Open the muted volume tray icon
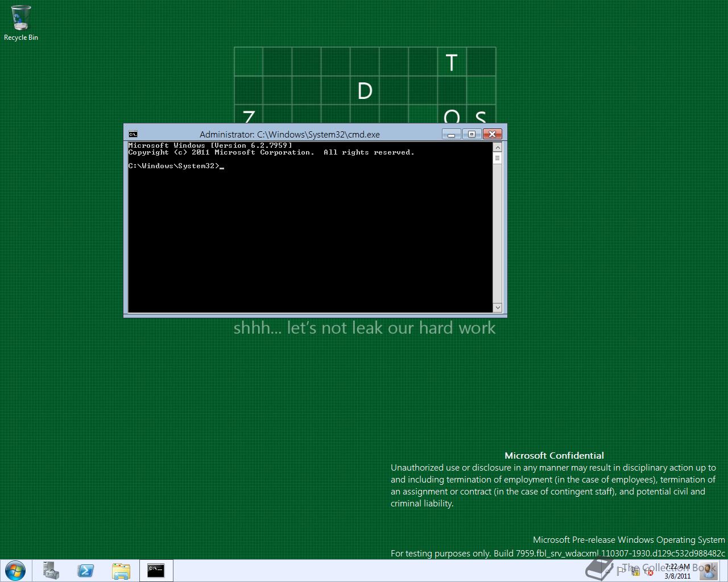The image size is (728, 582). pos(649,571)
